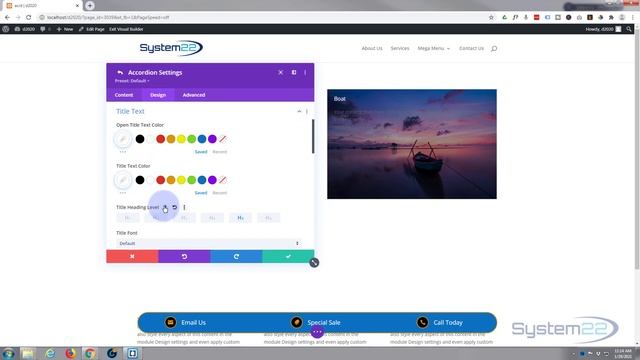Open the Services nav link
The height and width of the screenshot is (360, 640).
400,49
